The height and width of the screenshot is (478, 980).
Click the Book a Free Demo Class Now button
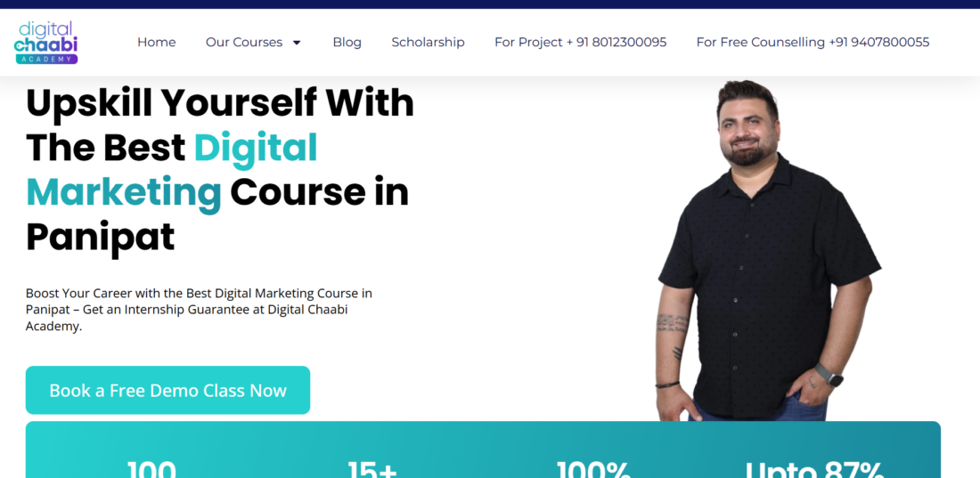167,390
